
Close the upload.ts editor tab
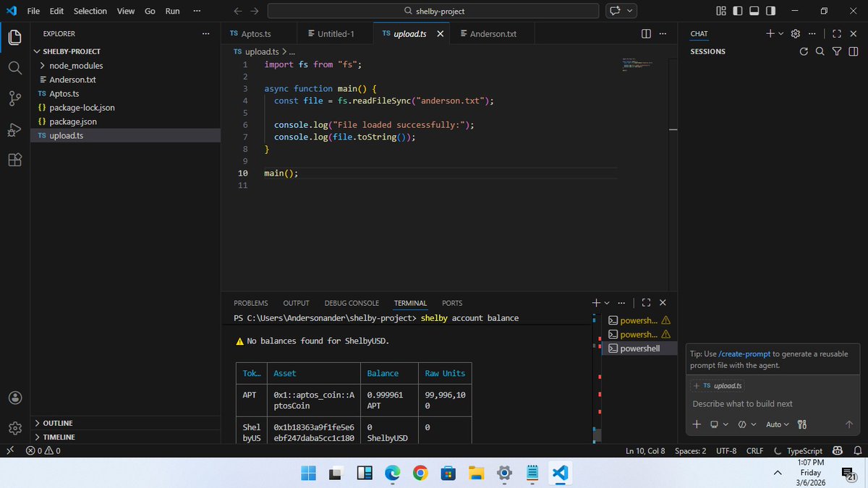click(440, 34)
